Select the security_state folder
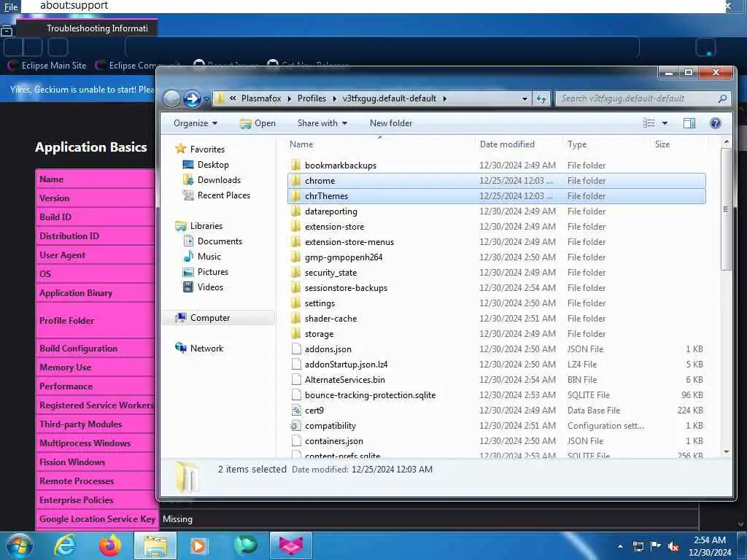The height and width of the screenshot is (560, 747). (x=330, y=273)
